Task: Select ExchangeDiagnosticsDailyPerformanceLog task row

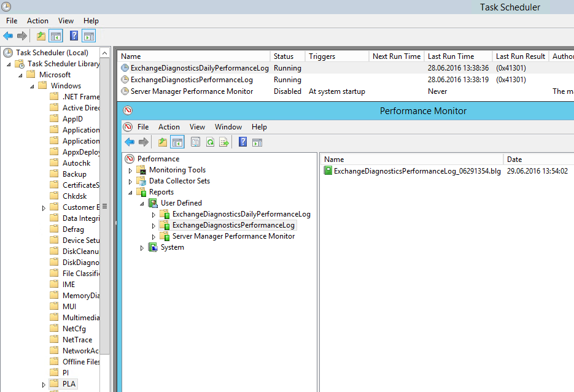Action: click(346, 68)
